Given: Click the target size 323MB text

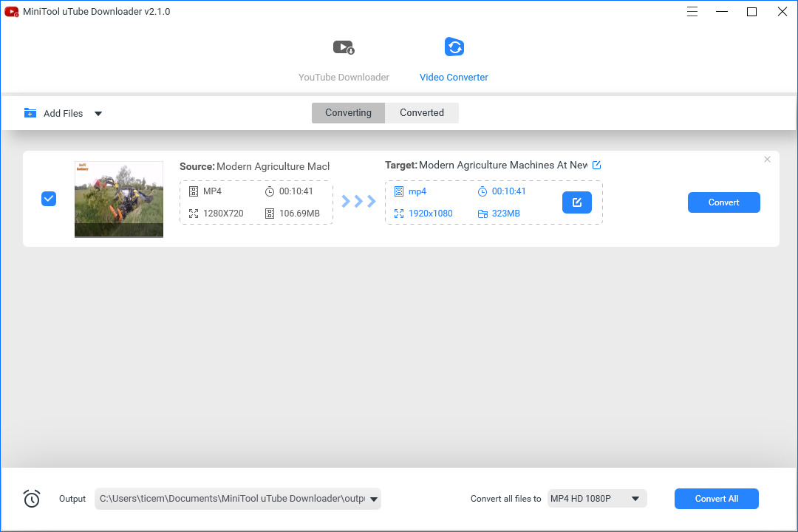Looking at the screenshot, I should (x=506, y=214).
